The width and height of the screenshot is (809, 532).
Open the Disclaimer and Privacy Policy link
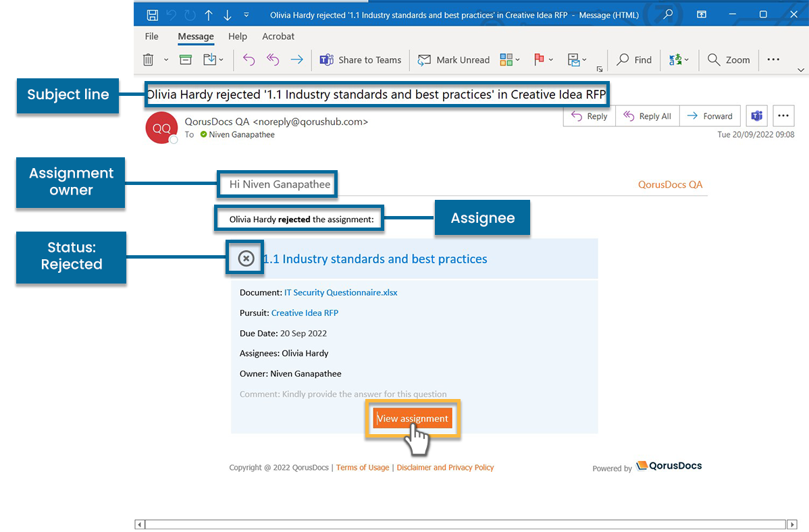tap(445, 467)
